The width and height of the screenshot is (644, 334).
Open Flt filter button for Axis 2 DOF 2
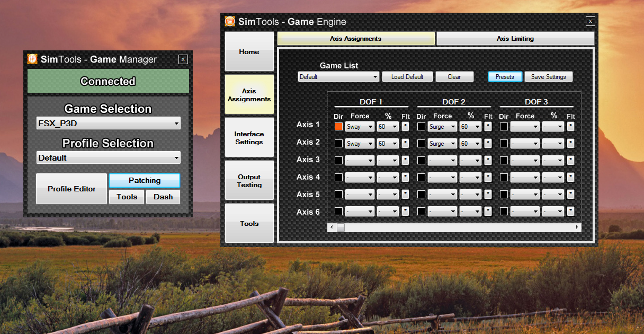coord(488,143)
